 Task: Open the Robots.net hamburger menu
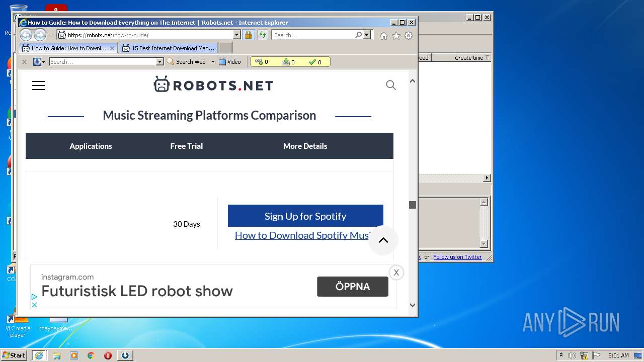point(38,85)
